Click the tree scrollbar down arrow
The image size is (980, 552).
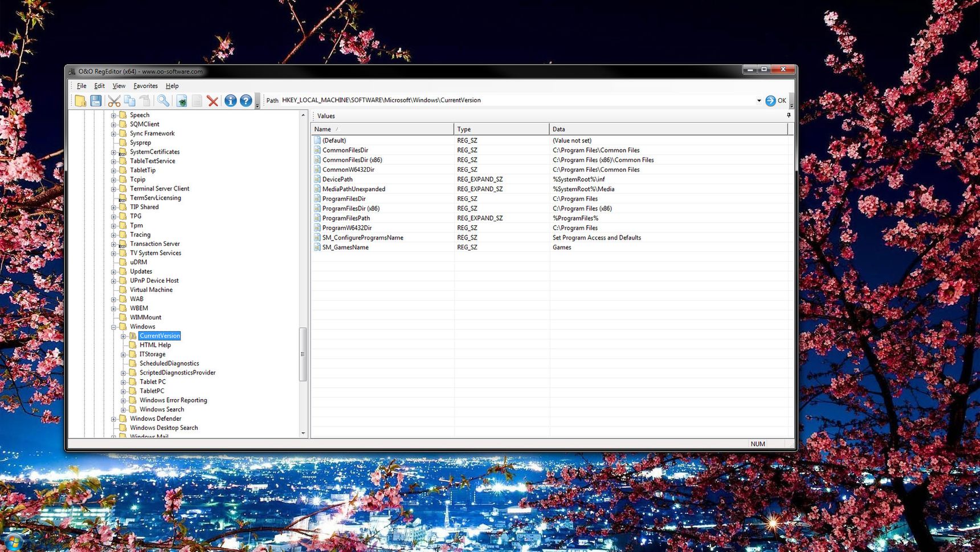tap(303, 433)
